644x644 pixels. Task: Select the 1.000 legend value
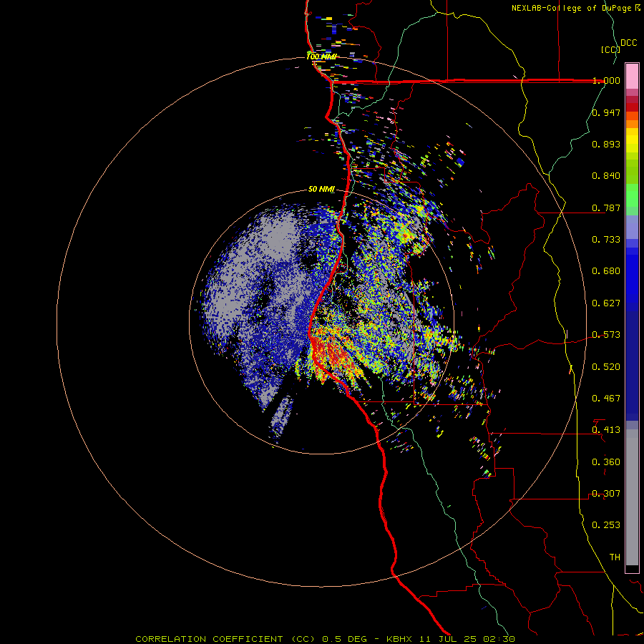click(x=606, y=80)
